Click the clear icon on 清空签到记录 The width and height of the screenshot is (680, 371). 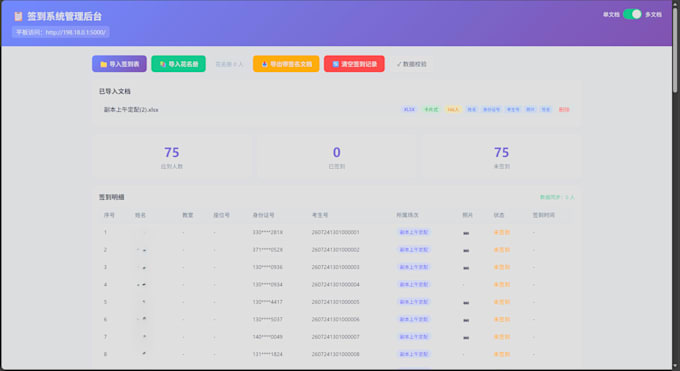335,64
